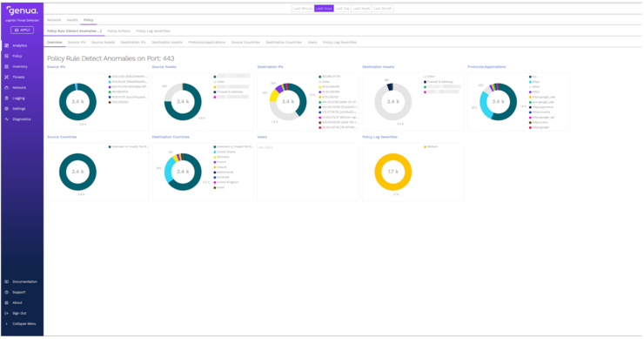This screenshot has height=339, width=644.
Task: Select the Last Day time range
Action: point(343,8)
